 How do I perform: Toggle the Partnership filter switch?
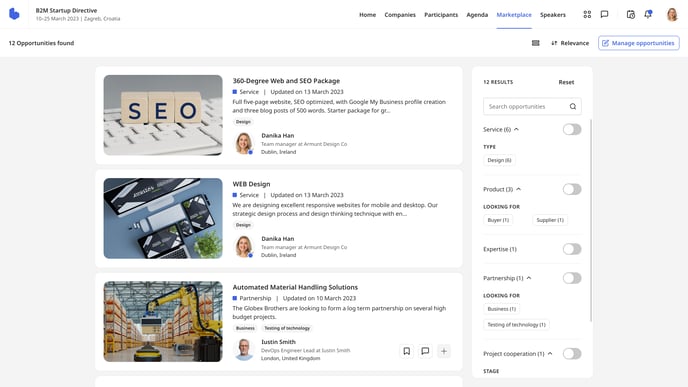pos(572,278)
